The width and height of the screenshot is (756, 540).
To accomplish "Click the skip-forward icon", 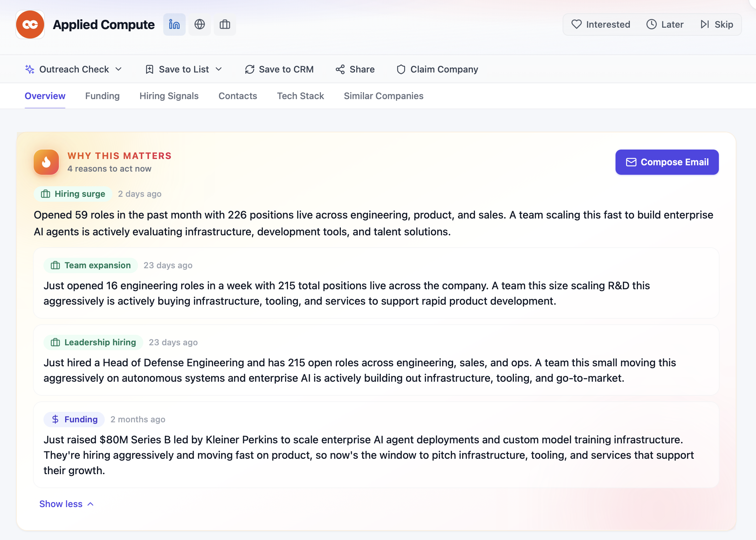I will point(705,25).
